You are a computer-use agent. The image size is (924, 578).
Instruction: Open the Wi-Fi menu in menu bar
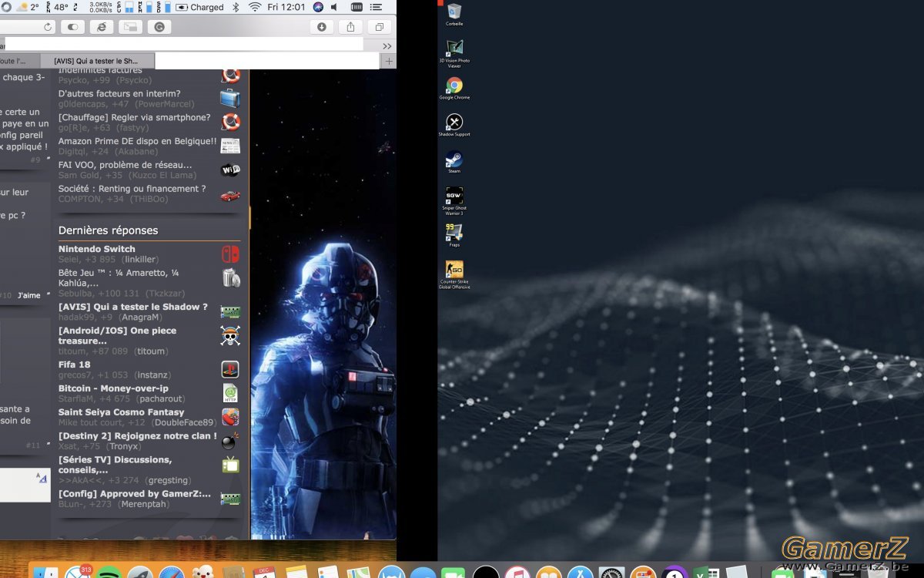tap(255, 7)
